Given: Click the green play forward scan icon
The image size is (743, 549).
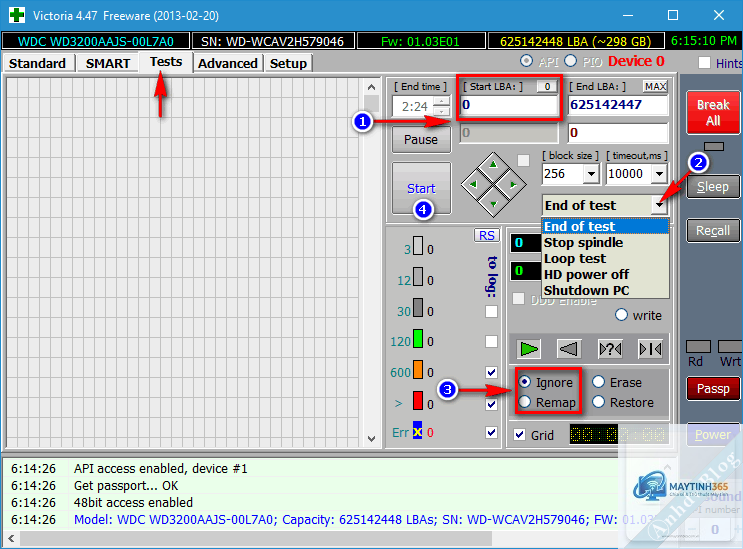Looking at the screenshot, I should pos(528,349).
